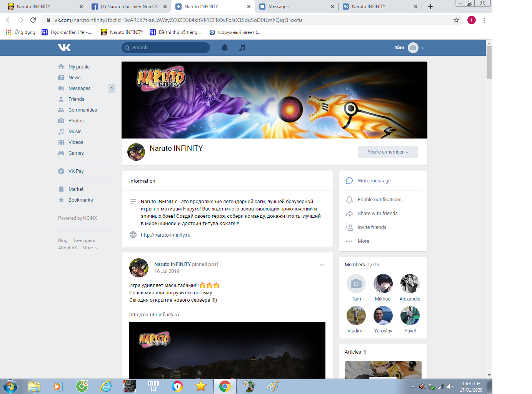Expand pinned post options chevron
Image resolution: width=532 pixels, height=394 pixels.
click(322, 265)
